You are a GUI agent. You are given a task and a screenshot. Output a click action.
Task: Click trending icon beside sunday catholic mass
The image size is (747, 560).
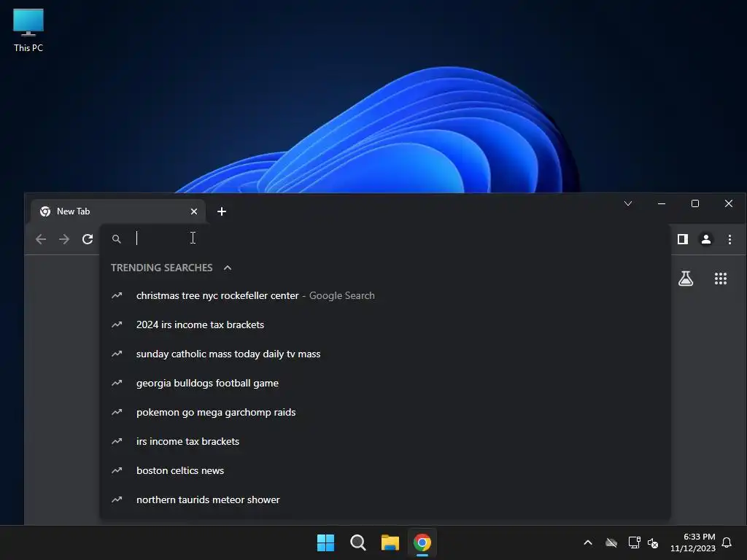point(117,354)
